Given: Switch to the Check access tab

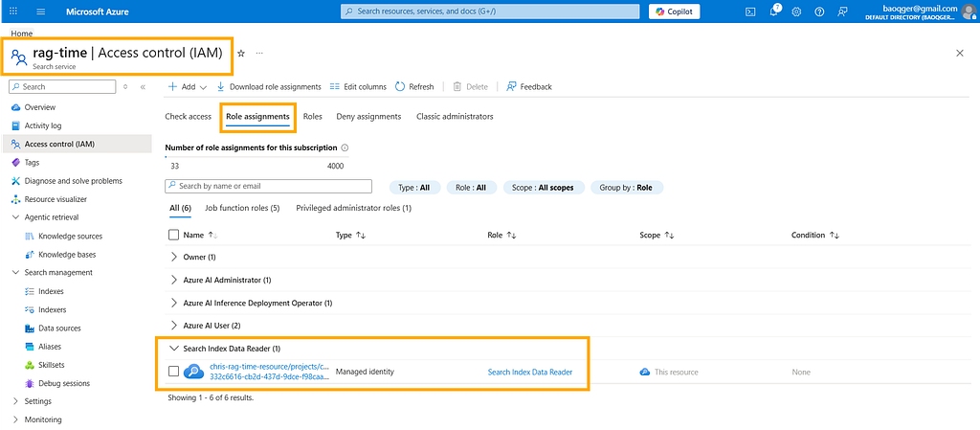Looking at the screenshot, I should point(189,116).
